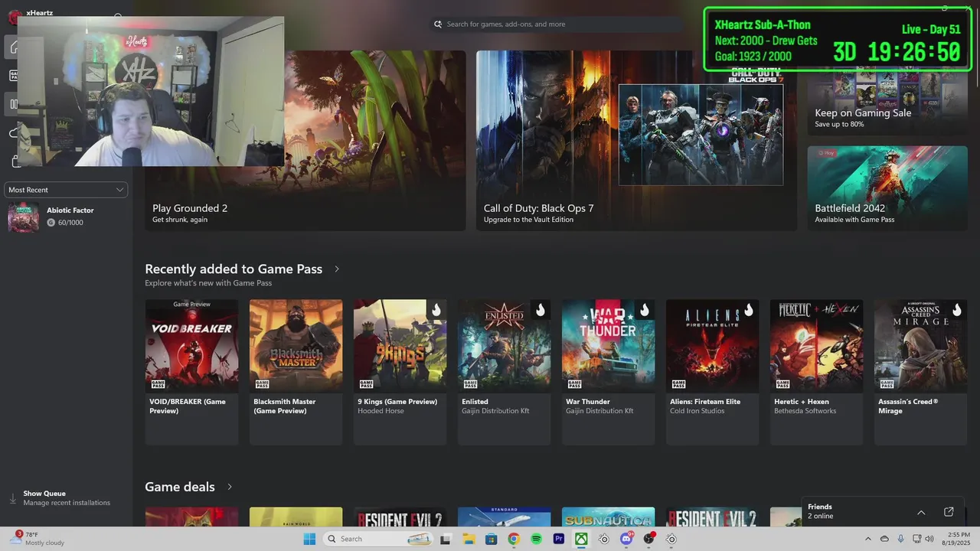Open Spotify from the taskbar
980x551 pixels.
[x=537, y=539]
